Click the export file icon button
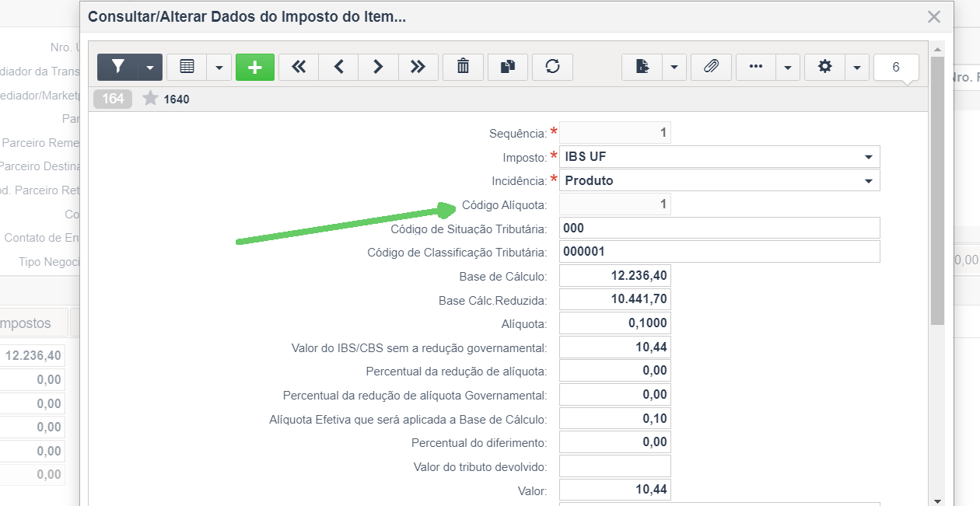Viewport: 980px width, 506px height. (642, 67)
